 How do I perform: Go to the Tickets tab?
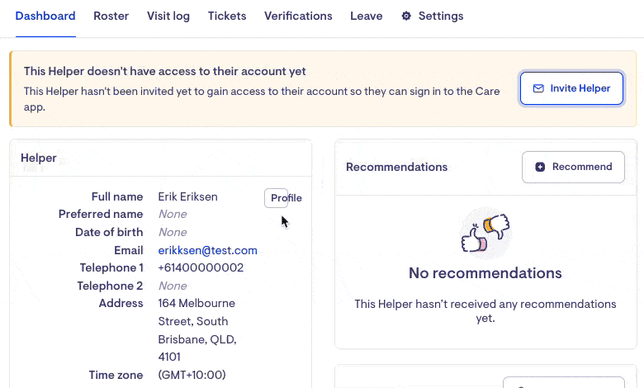[x=227, y=16]
